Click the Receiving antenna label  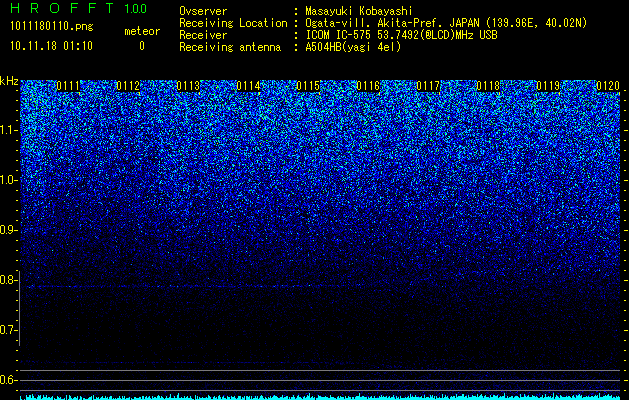coord(230,47)
